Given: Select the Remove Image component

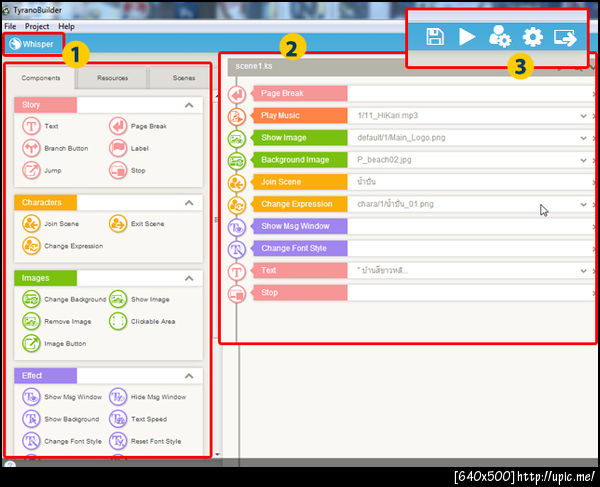Looking at the screenshot, I should click(x=57, y=321).
